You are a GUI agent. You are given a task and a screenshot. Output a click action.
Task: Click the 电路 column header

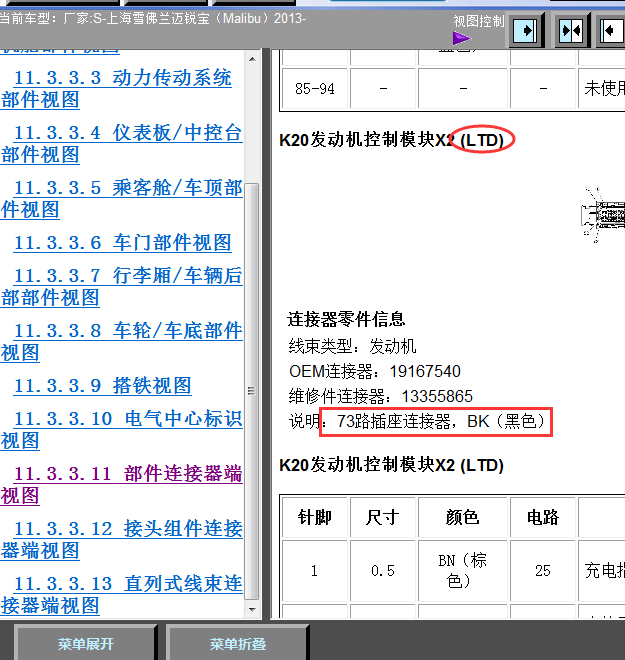(x=543, y=517)
